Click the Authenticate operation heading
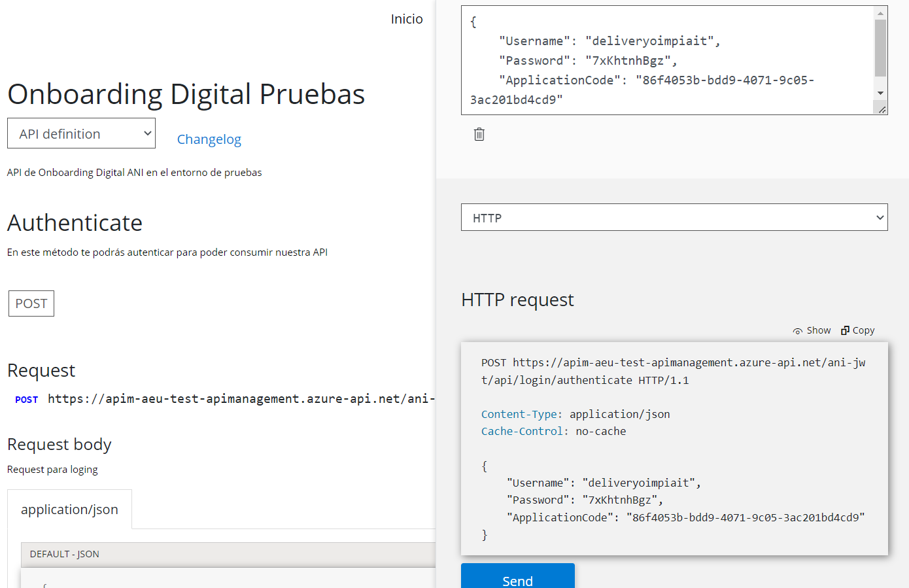This screenshot has width=909, height=588. (x=75, y=223)
